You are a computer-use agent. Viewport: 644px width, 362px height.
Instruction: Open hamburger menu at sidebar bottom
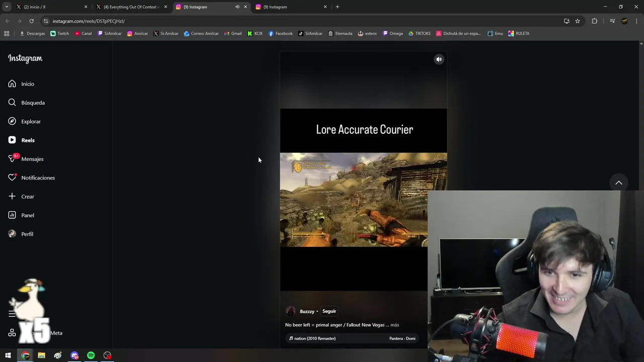12,314
